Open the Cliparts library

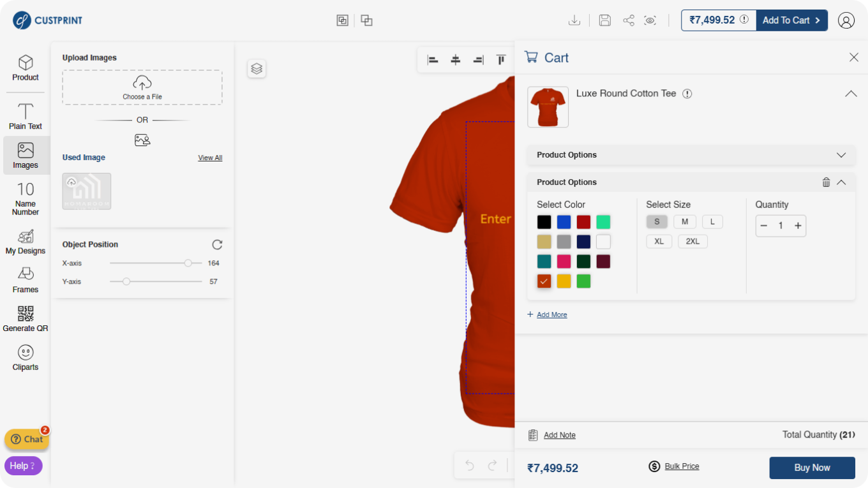(26, 358)
